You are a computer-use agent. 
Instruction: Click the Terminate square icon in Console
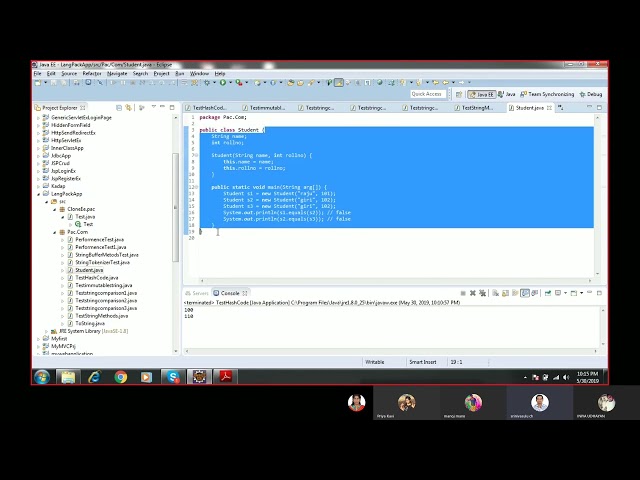pos(463,293)
